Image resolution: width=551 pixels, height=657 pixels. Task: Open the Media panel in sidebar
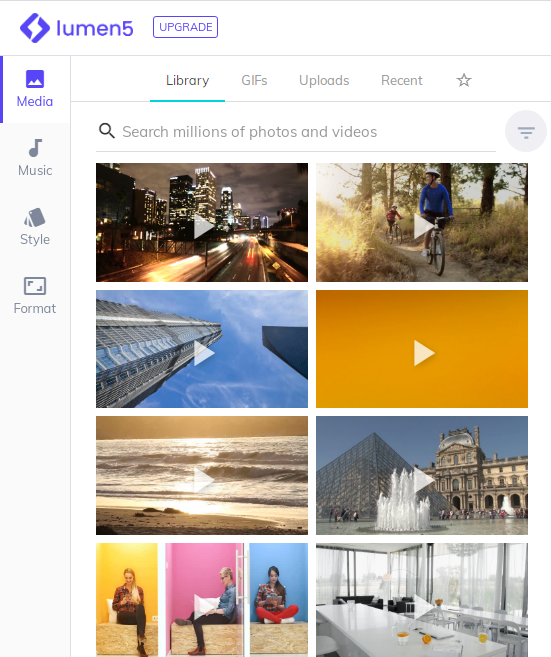[x=35, y=89]
